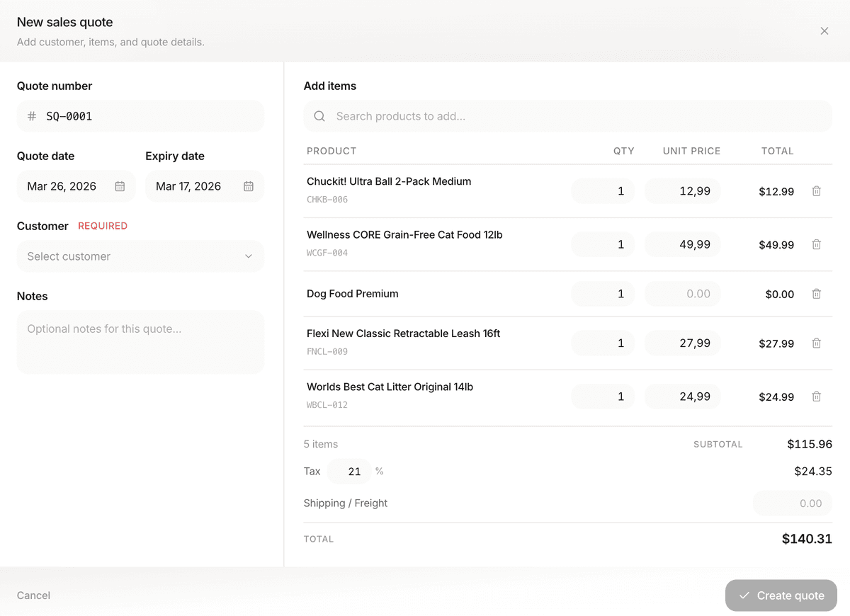Image resolution: width=850 pixels, height=616 pixels.
Task: Delete the Chuckit! Ultra Ball line item
Action: [x=816, y=191]
